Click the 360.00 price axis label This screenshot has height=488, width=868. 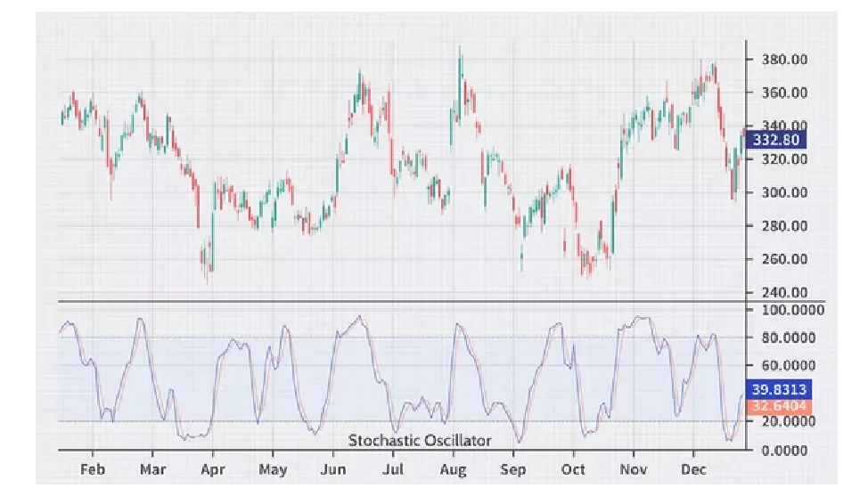784,93
